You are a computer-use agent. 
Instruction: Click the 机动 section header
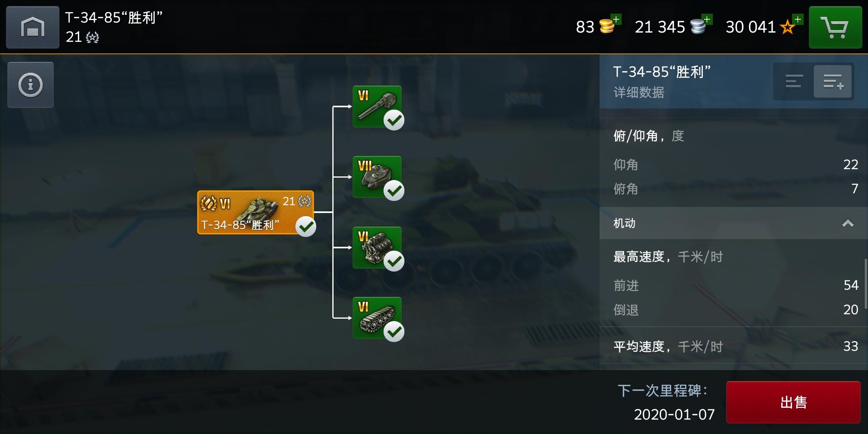734,223
